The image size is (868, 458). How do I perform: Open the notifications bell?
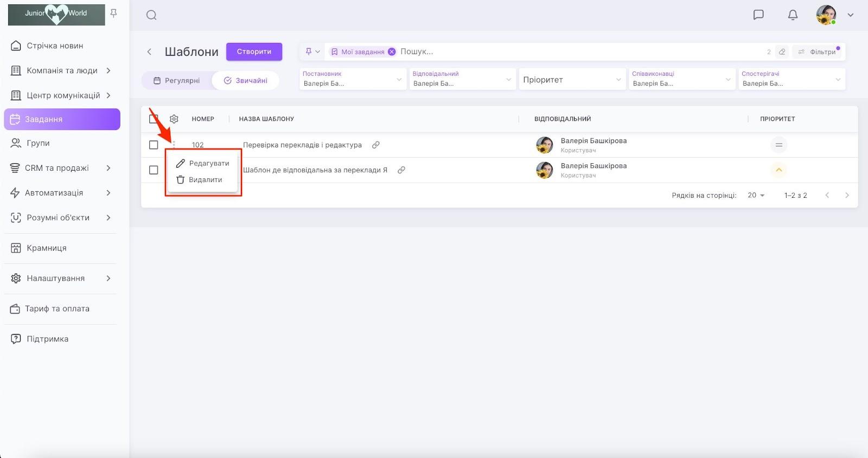[x=793, y=15]
